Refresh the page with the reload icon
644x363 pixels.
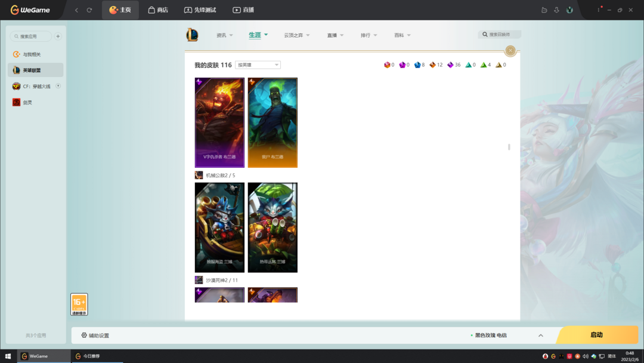point(89,10)
